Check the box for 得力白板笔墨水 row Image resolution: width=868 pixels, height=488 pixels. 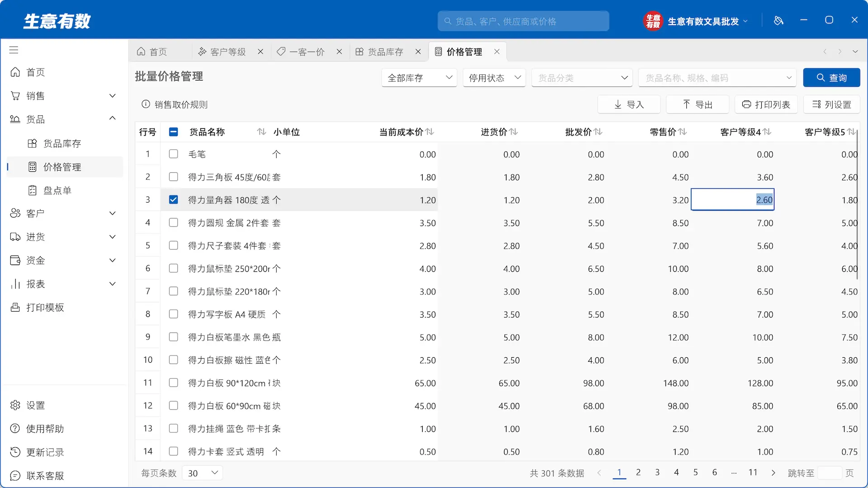[173, 337]
